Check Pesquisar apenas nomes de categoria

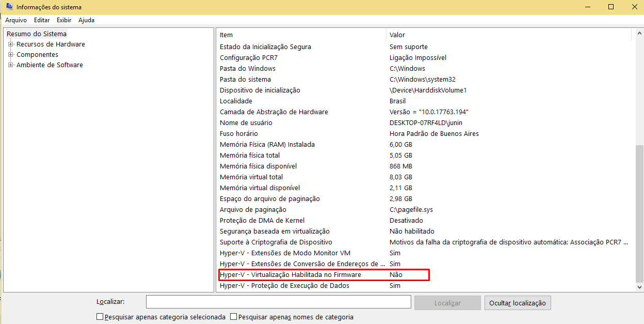click(234, 317)
